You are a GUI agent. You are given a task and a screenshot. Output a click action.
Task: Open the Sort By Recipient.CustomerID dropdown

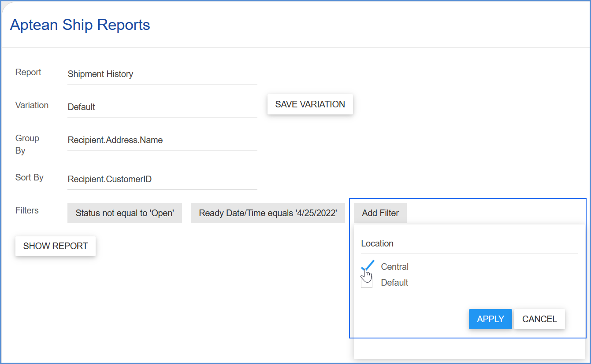point(162,179)
